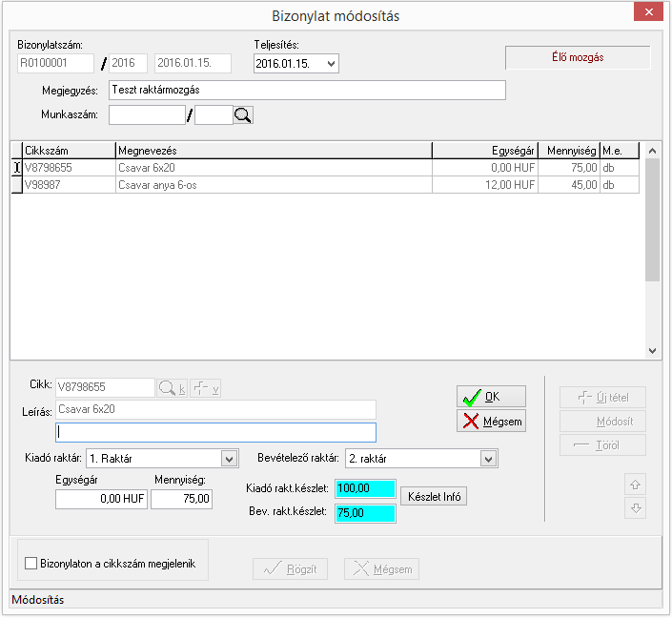Screen dimensions: 672x619
Task: Click the Mégsem button below OK
Action: tap(491, 422)
